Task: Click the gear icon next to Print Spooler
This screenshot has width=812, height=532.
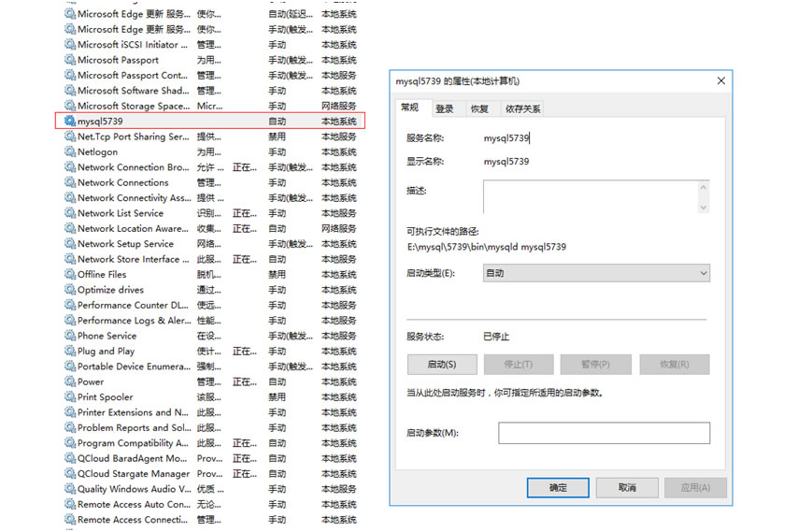Action: pyautogui.click(x=70, y=397)
